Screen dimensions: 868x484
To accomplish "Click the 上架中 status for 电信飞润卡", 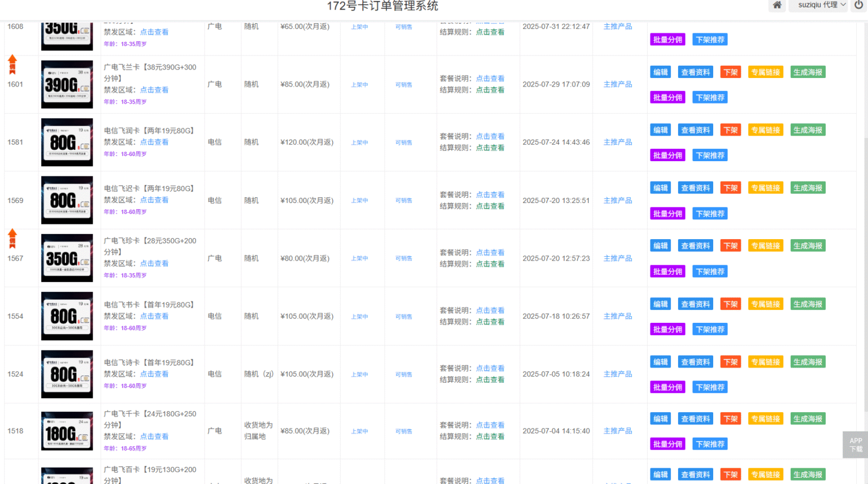I will pyautogui.click(x=359, y=142).
